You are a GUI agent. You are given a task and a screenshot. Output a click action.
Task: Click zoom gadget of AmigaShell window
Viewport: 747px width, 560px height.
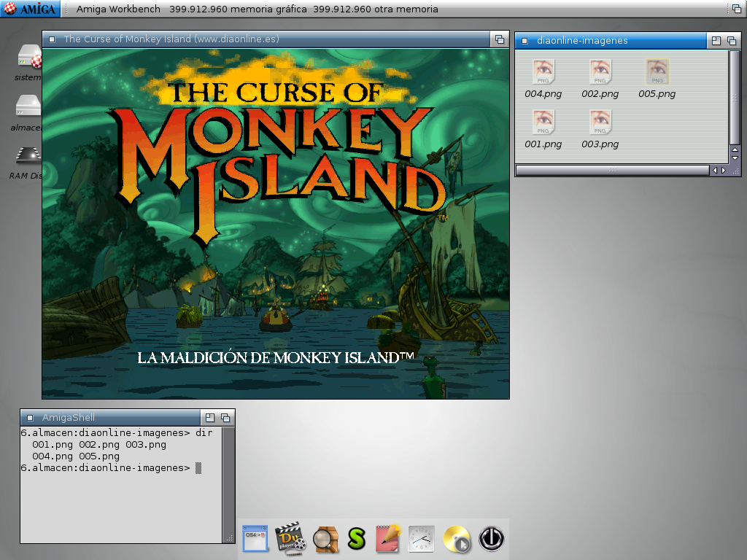pyautogui.click(x=210, y=418)
